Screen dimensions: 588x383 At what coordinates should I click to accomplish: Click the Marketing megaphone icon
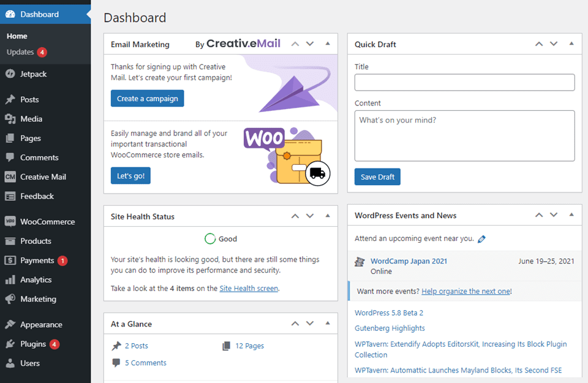[10, 299]
